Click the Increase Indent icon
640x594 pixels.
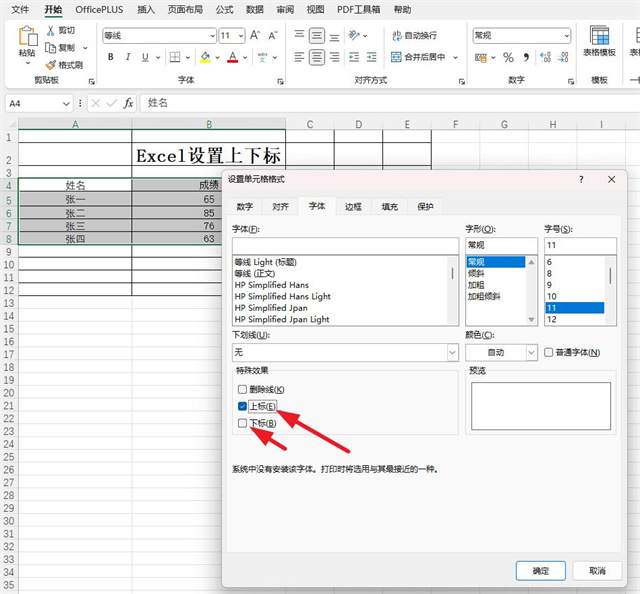[371, 57]
